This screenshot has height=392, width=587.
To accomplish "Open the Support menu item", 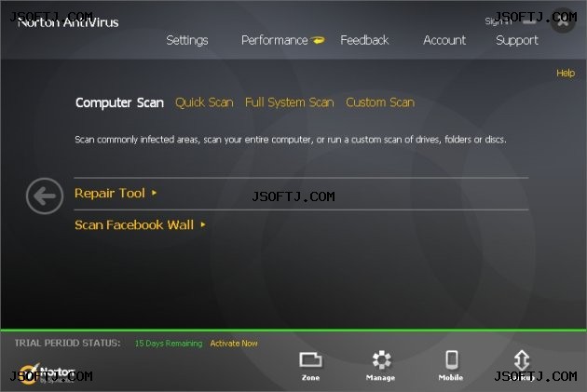I will click(x=517, y=40).
